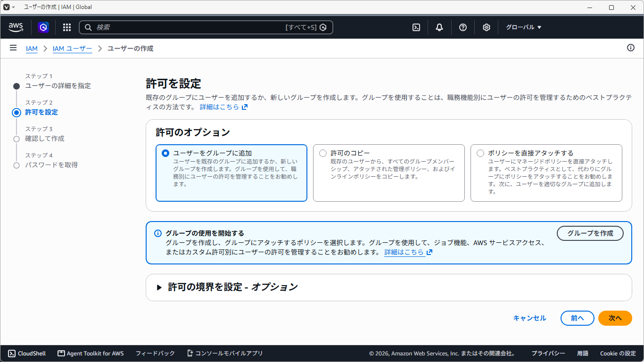The height and width of the screenshot is (362, 644).
Task: Select 'ポリシーを直接アタッチする' radio option
Action: tap(480, 153)
